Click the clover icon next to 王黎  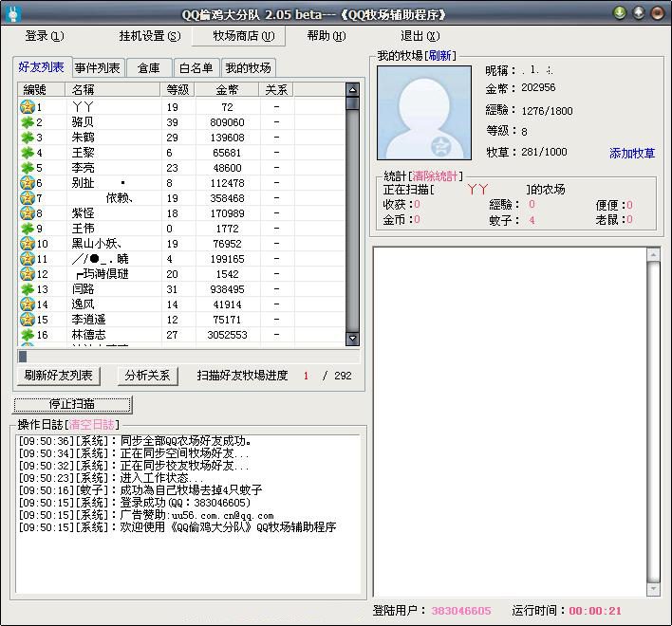(x=28, y=153)
